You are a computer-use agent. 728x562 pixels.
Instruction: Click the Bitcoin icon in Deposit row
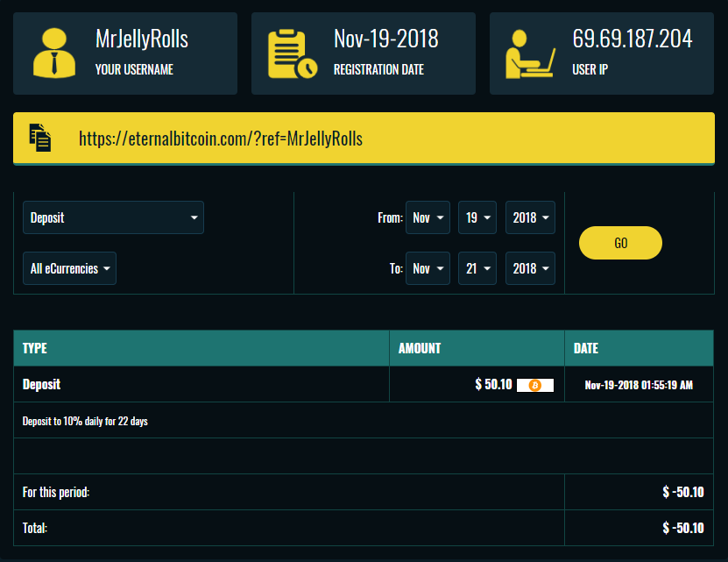(534, 385)
